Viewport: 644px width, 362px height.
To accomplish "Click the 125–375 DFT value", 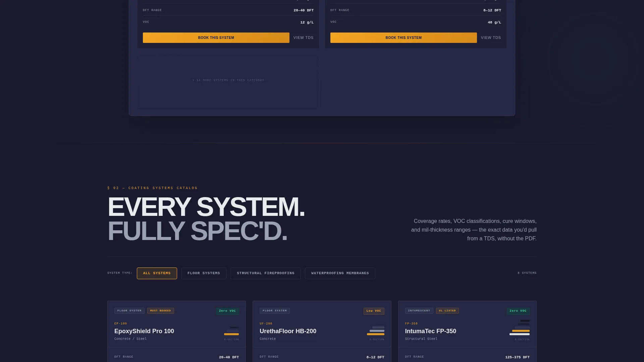I will (x=518, y=357).
